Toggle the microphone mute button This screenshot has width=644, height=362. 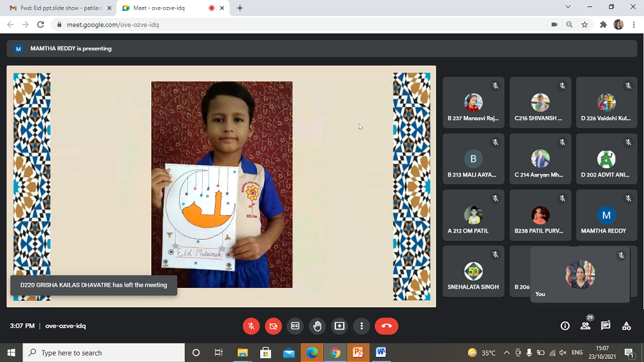[251, 326]
